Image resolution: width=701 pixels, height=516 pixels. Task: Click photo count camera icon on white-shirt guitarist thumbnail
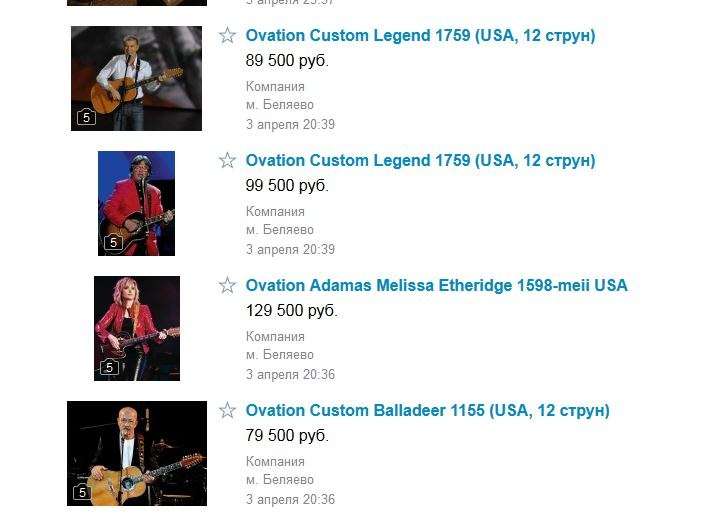86,117
